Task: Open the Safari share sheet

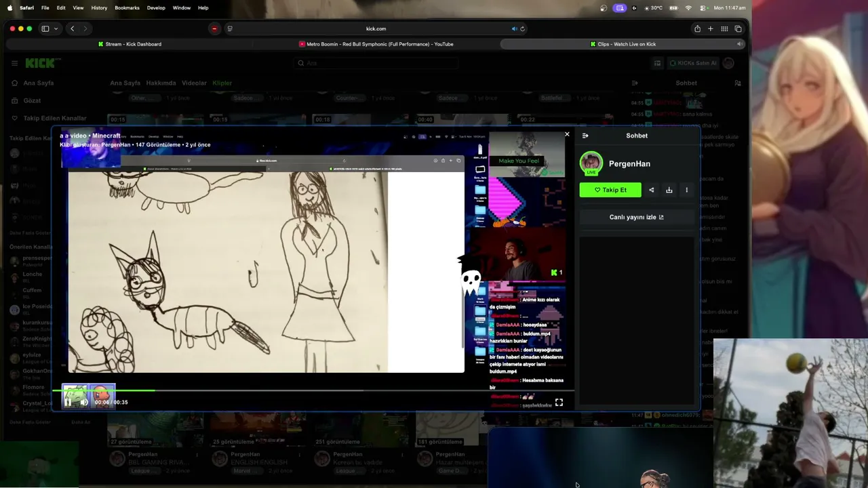Action: tap(697, 28)
